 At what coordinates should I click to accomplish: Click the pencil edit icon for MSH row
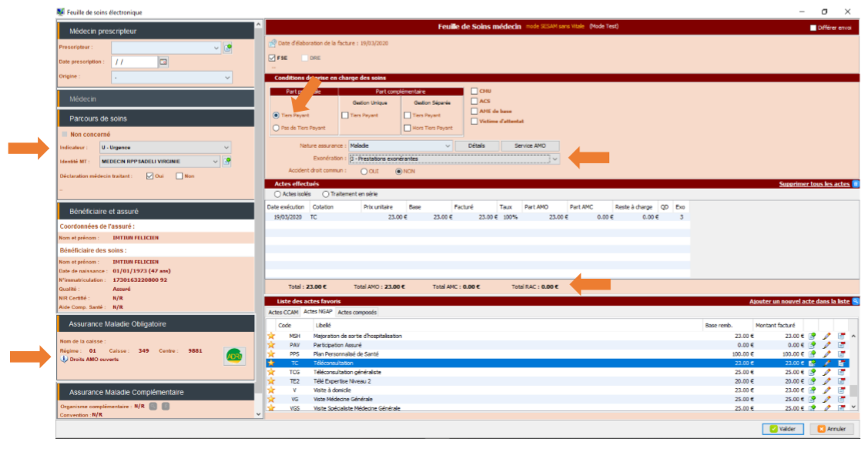[826, 337]
